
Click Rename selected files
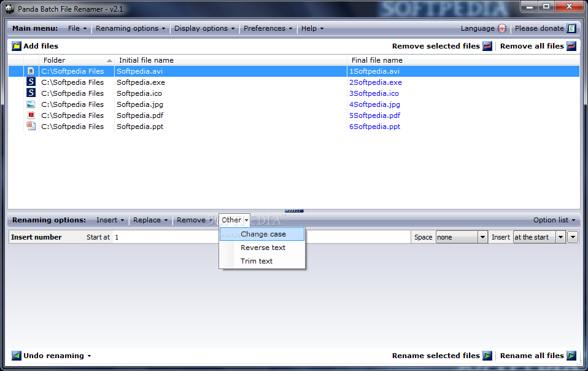(x=442, y=356)
